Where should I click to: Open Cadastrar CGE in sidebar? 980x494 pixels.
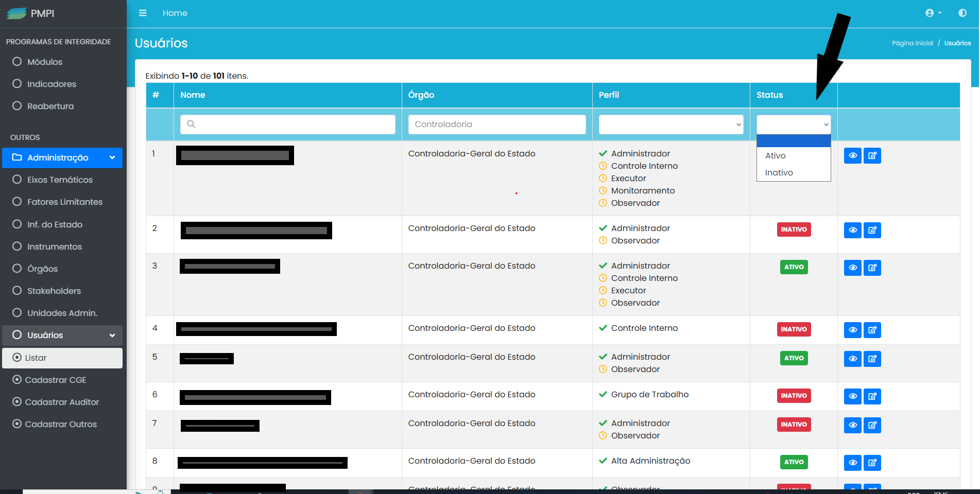pos(56,380)
